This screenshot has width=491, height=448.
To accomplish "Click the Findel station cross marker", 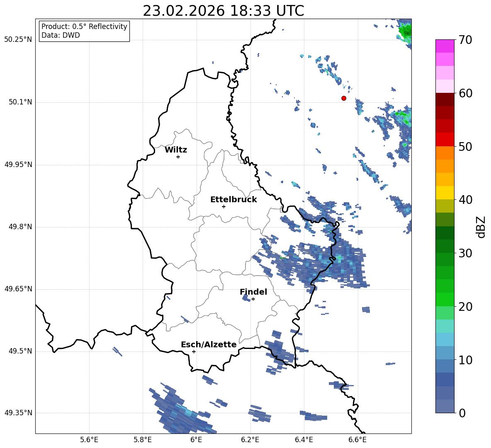I will click(253, 299).
